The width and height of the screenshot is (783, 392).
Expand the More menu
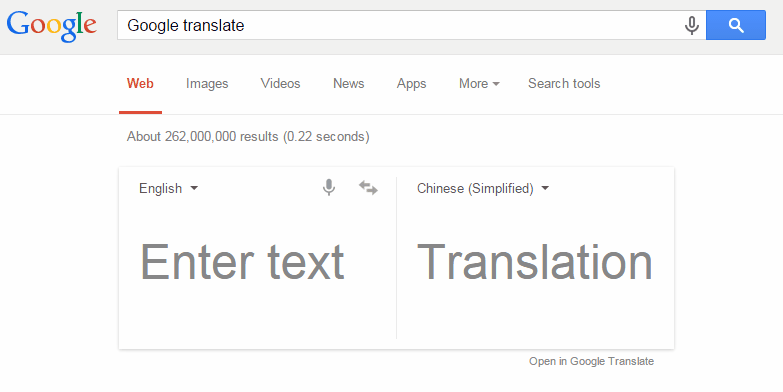coord(479,83)
